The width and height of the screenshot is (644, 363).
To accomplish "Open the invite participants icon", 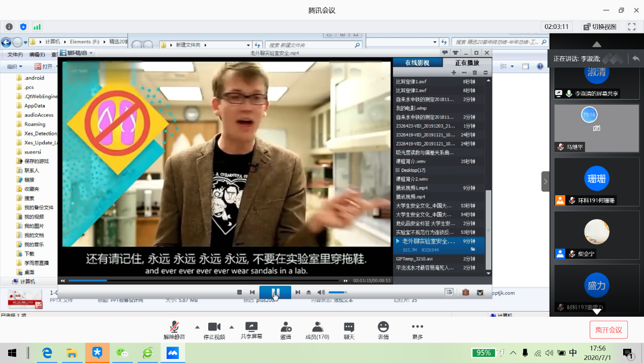I will (x=285, y=327).
